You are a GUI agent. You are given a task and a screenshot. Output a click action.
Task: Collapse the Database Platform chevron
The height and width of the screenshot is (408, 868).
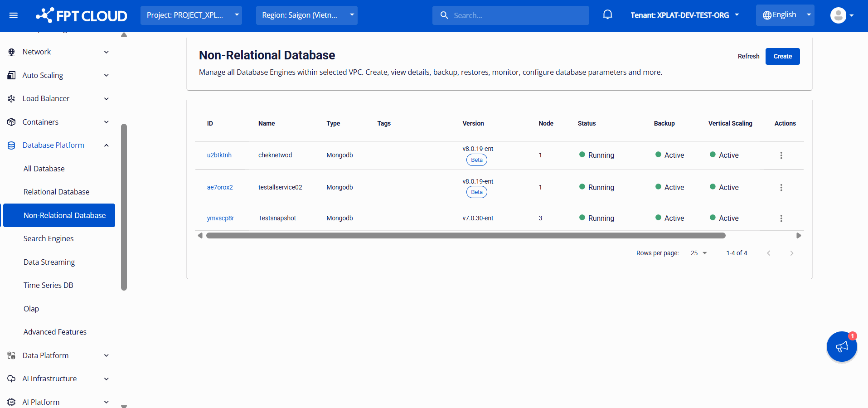click(x=107, y=146)
